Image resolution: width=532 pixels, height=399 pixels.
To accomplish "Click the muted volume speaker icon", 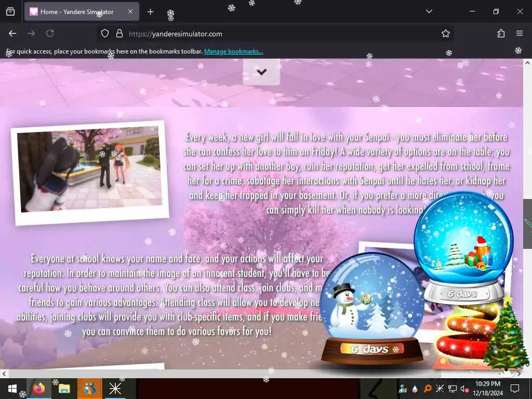I will point(464,389).
